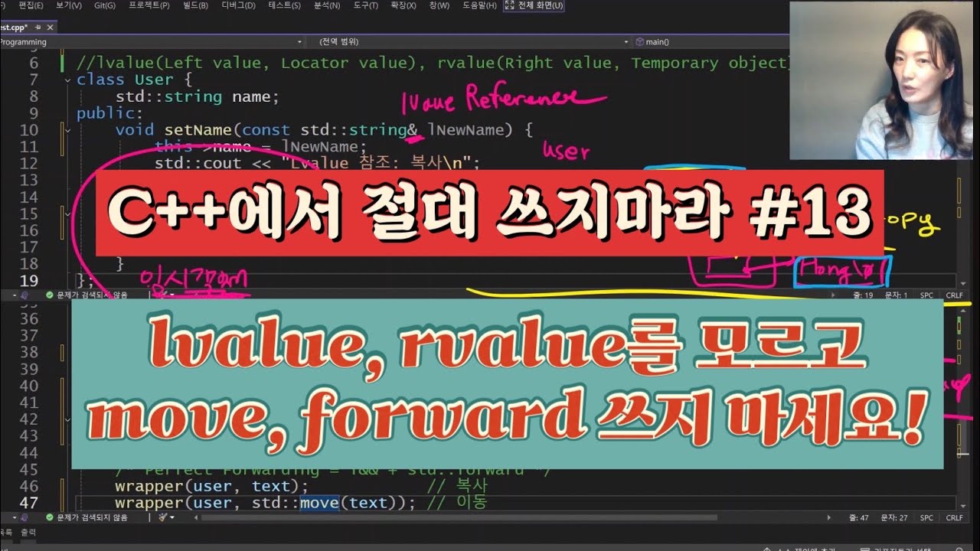The height and width of the screenshot is (551, 980).
Task: Click the vertical scrollbar down arrow in lower pane
Action: point(962,506)
